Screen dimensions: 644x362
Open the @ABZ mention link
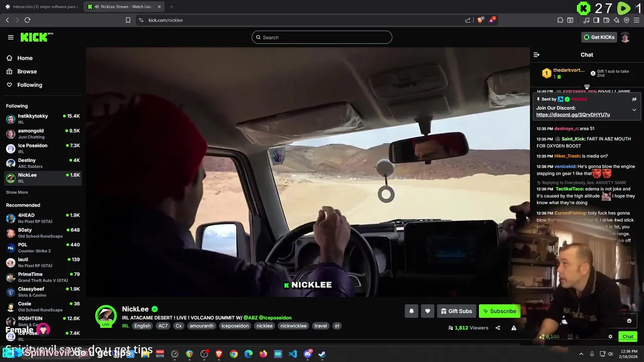pyautogui.click(x=250, y=318)
